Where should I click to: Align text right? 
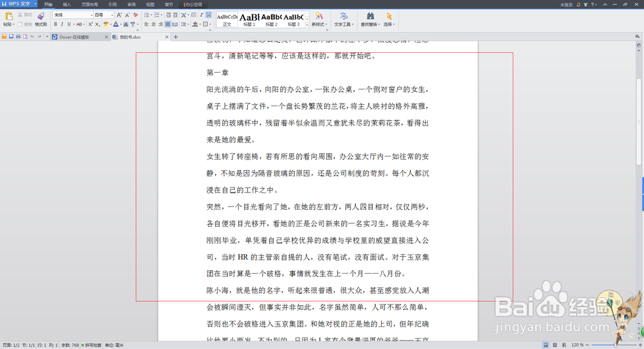pyautogui.click(x=160, y=24)
